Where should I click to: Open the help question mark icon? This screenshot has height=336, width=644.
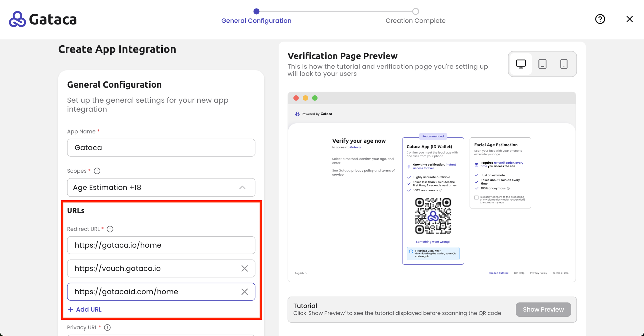tap(600, 19)
